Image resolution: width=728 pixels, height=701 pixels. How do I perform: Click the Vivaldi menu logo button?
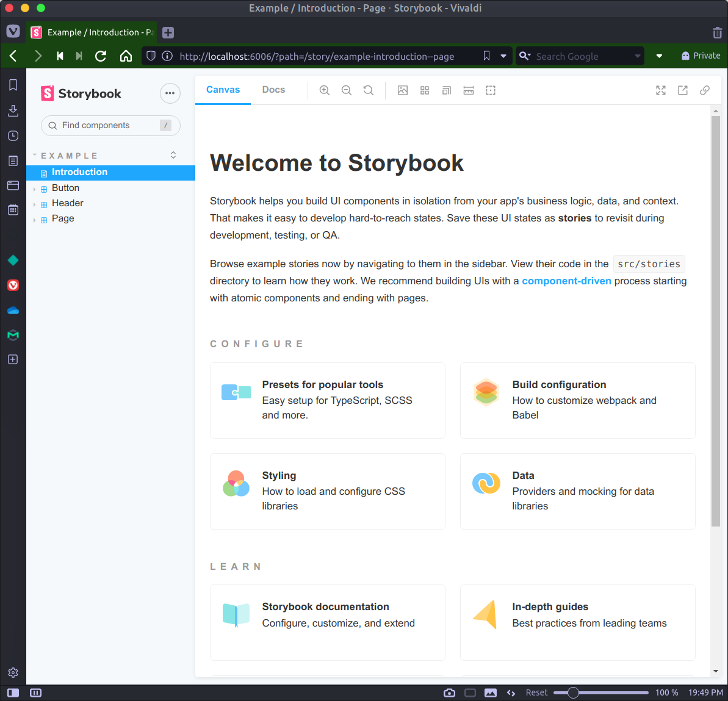point(13,32)
